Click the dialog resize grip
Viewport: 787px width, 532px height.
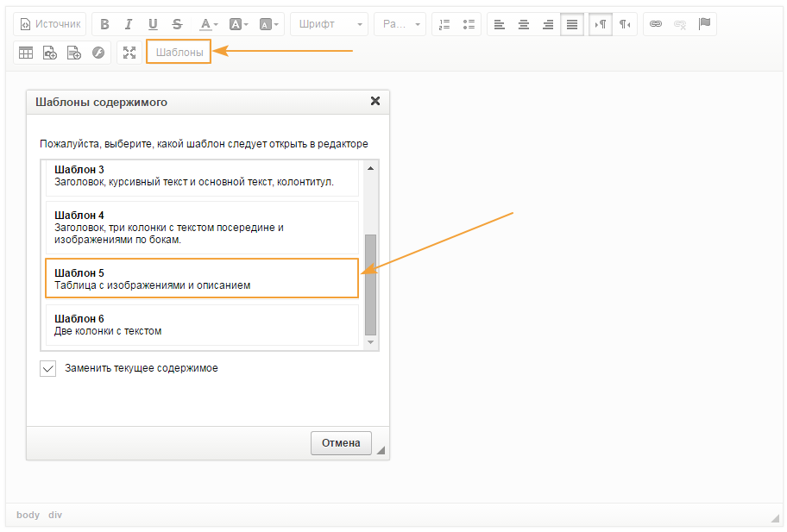pos(381,450)
